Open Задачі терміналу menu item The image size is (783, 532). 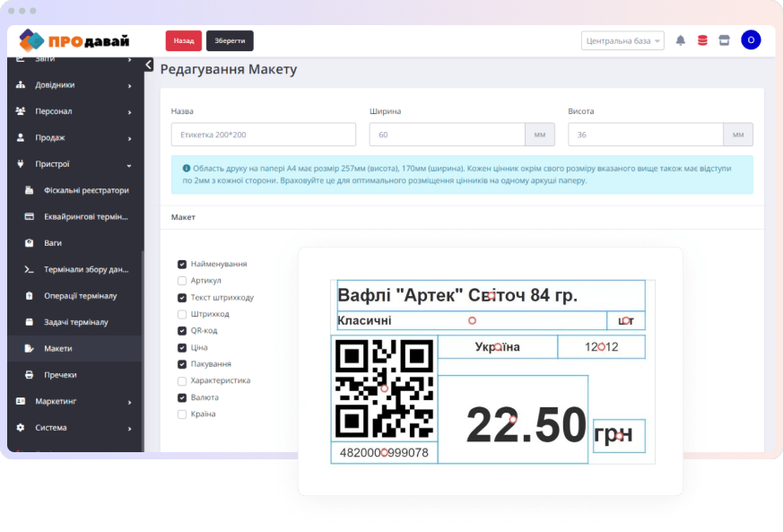75,322
